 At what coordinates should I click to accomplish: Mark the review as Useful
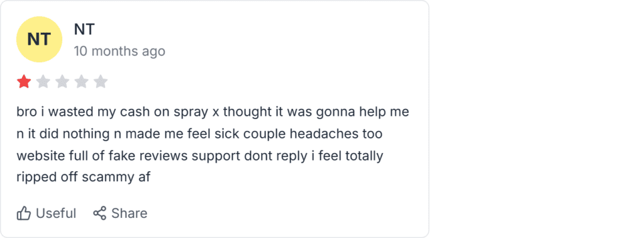(x=47, y=213)
